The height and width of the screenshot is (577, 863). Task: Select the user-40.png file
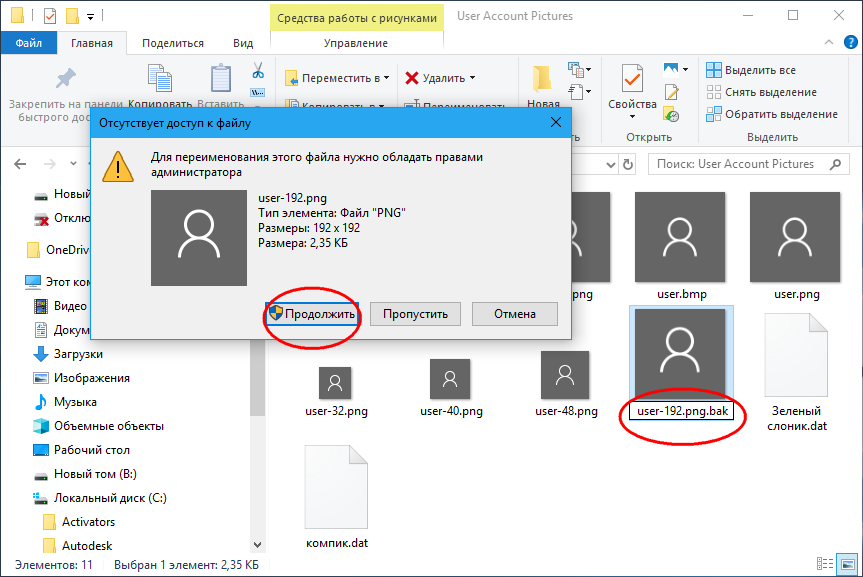[x=451, y=387]
